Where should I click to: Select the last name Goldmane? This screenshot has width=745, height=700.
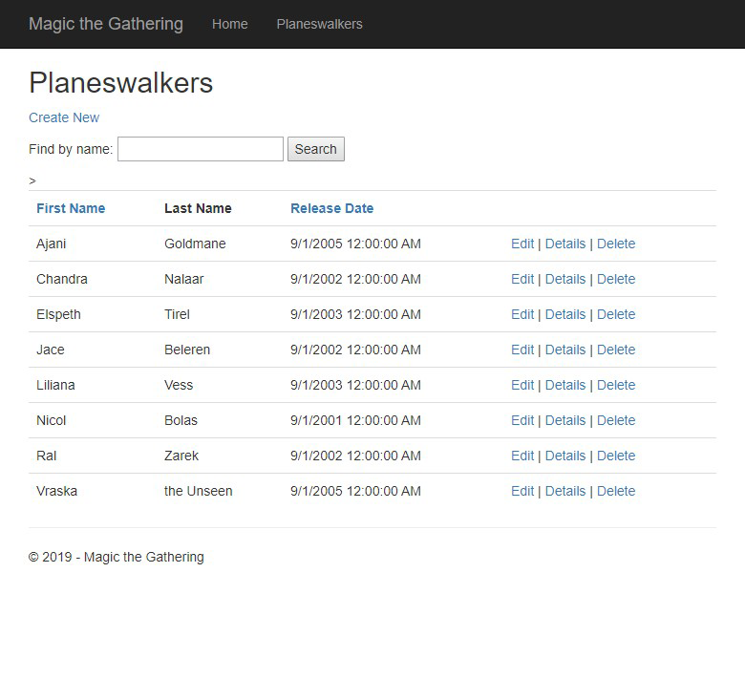coord(195,244)
